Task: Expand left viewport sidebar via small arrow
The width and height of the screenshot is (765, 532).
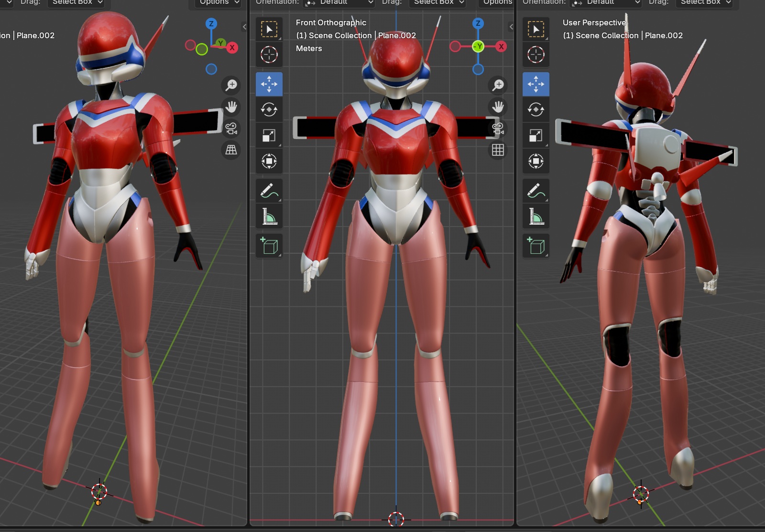Action: [245, 27]
